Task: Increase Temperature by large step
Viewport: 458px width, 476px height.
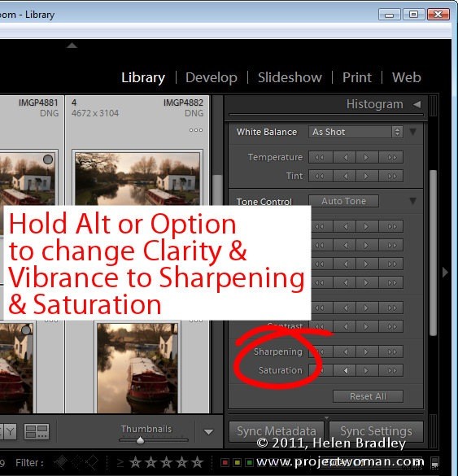Action: 391,157
